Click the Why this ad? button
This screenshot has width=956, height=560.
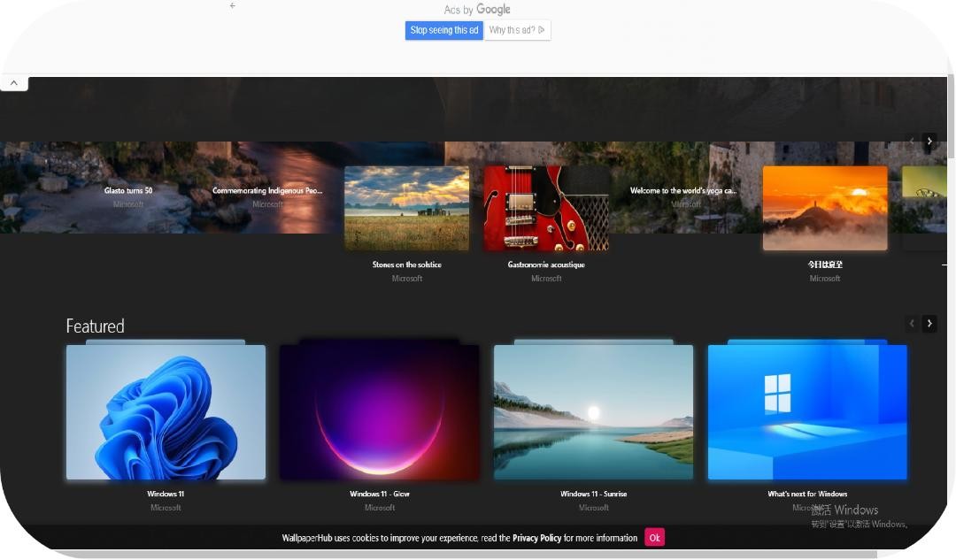[517, 30]
